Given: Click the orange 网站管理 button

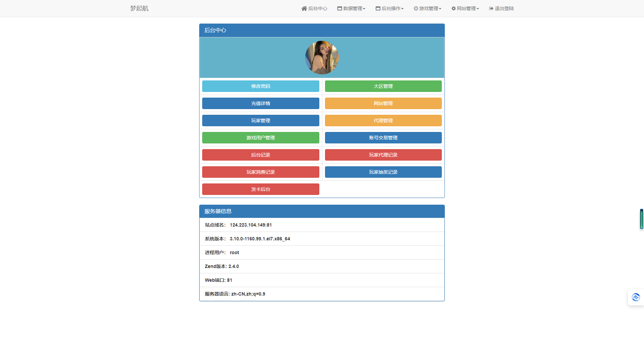Looking at the screenshot, I should tap(383, 103).
